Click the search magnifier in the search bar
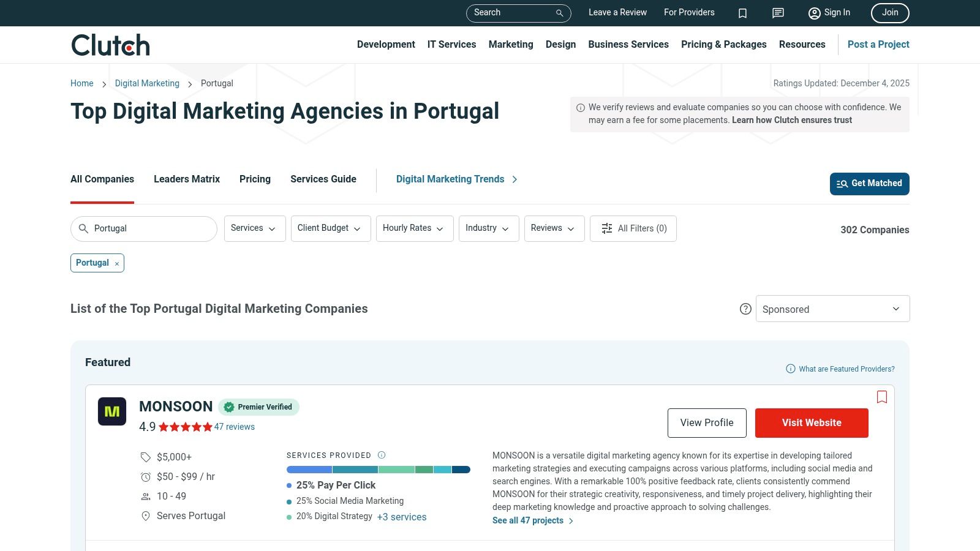Viewport: 980px width, 551px height. pos(559,13)
